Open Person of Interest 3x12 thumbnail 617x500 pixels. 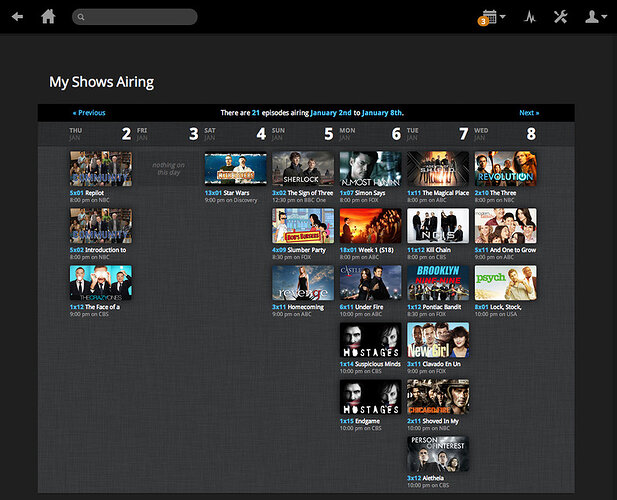pos(438,454)
